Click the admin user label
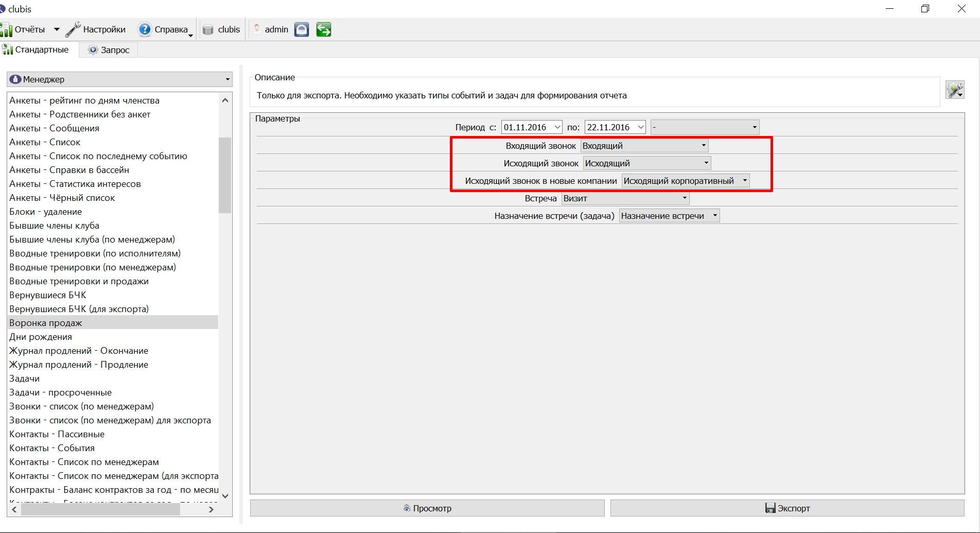This screenshot has height=533, width=980. coord(276,29)
